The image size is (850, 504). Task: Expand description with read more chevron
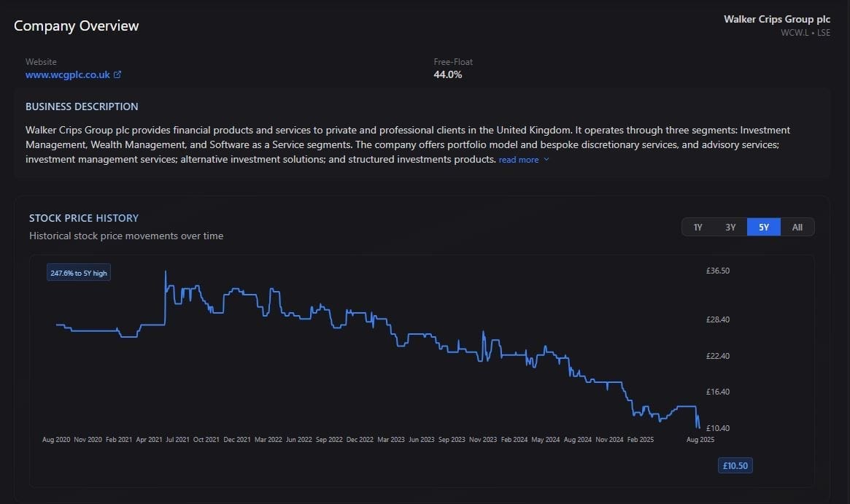pos(546,159)
